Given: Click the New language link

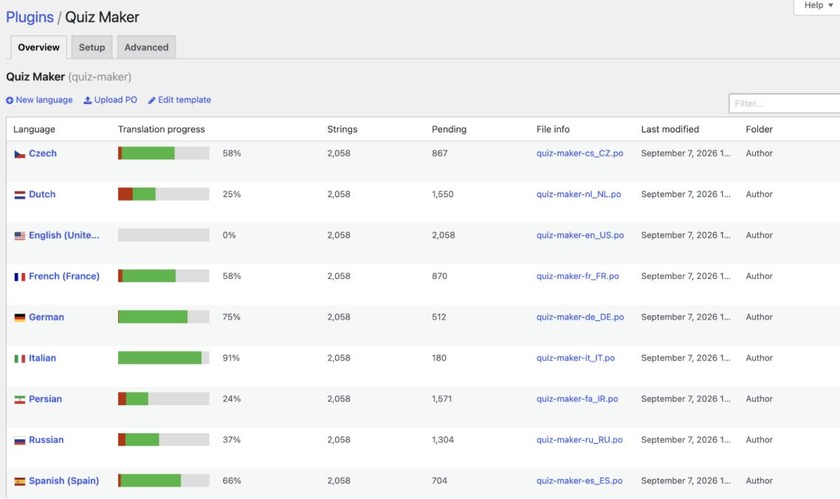Looking at the screenshot, I should pyautogui.click(x=39, y=100).
